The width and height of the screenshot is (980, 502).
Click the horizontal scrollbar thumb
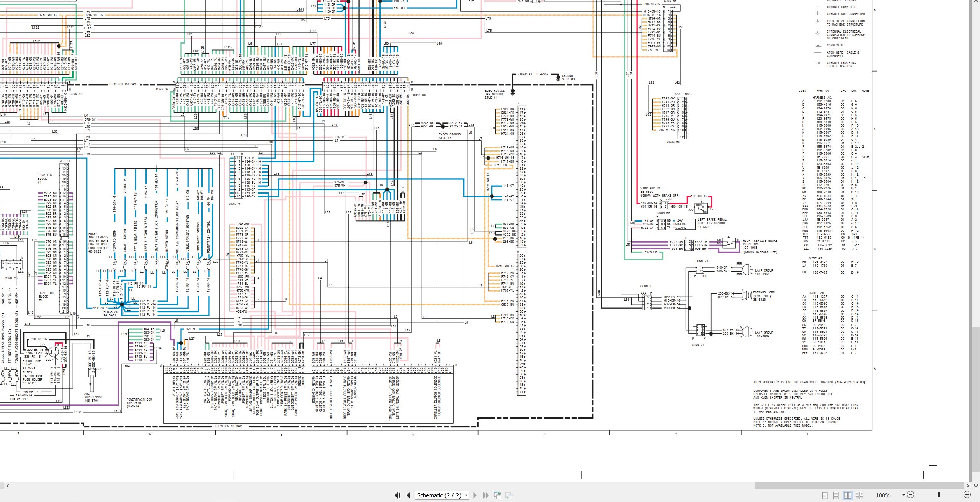click(859, 485)
